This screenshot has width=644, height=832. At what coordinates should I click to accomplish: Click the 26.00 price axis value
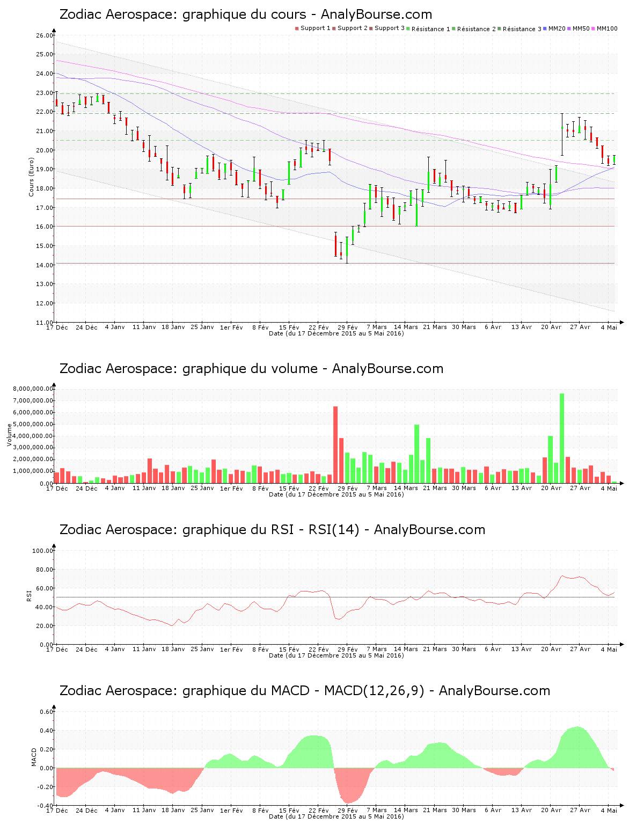point(45,35)
